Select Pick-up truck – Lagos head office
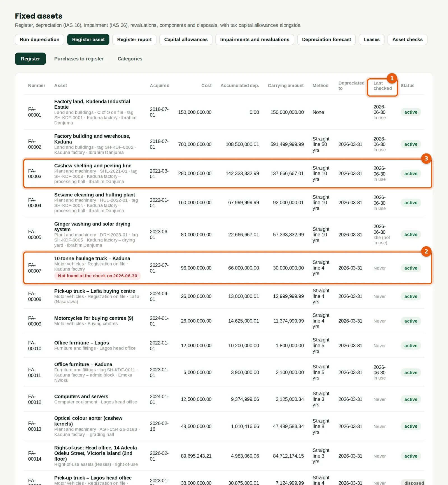The image size is (448, 485). (x=93, y=478)
